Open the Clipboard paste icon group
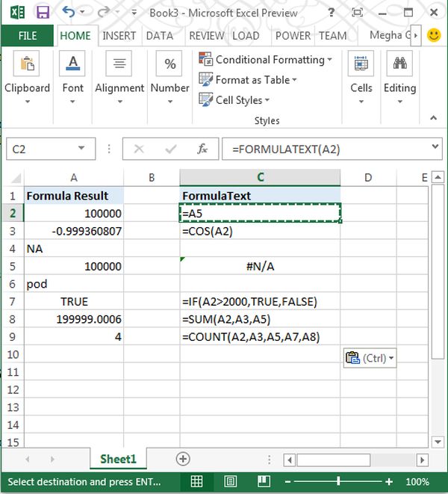Image resolution: width=448 pixels, height=494 pixels. point(27,64)
